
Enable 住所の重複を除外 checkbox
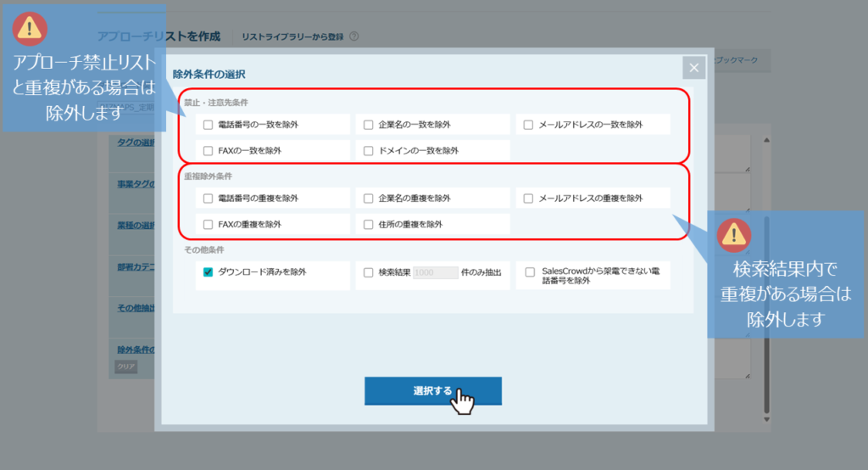pos(368,224)
